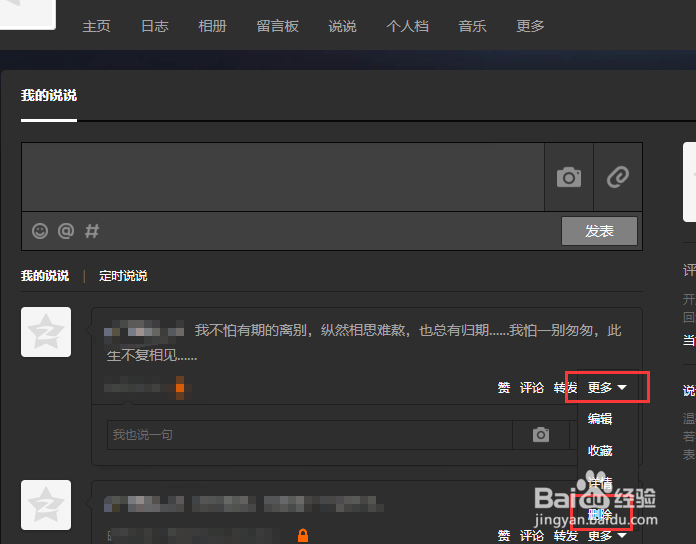Image resolution: width=696 pixels, height=544 pixels.
Task: Open the emoji smiley picker
Action: pyautogui.click(x=40, y=231)
